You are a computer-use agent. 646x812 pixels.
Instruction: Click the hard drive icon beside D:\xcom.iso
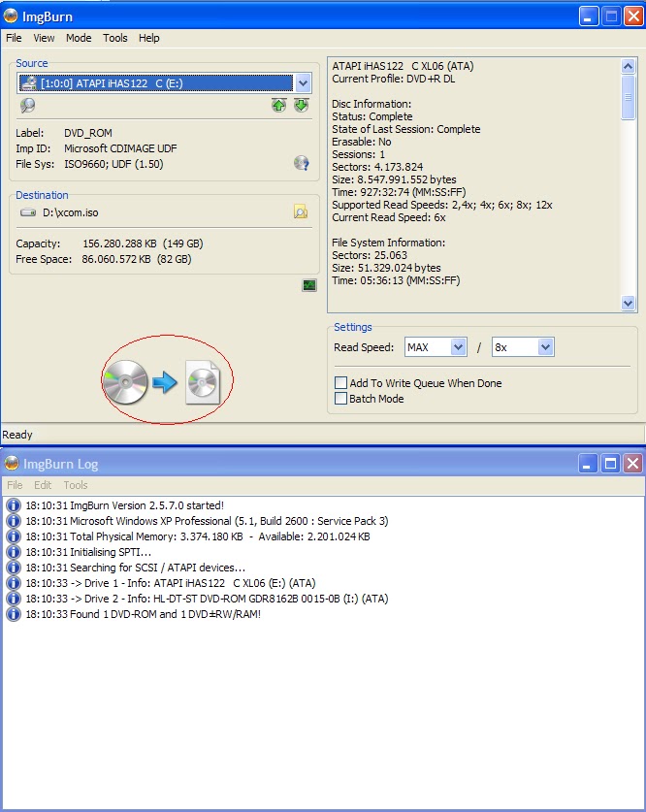(x=28, y=212)
